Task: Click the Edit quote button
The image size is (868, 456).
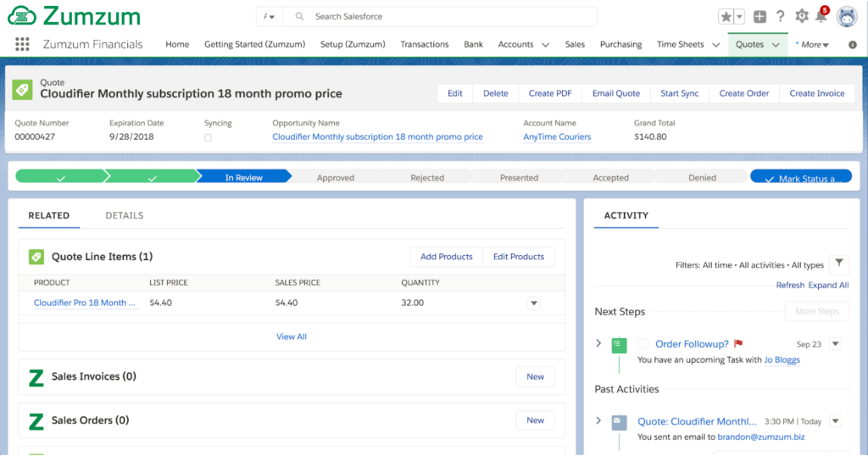Action: 455,93
